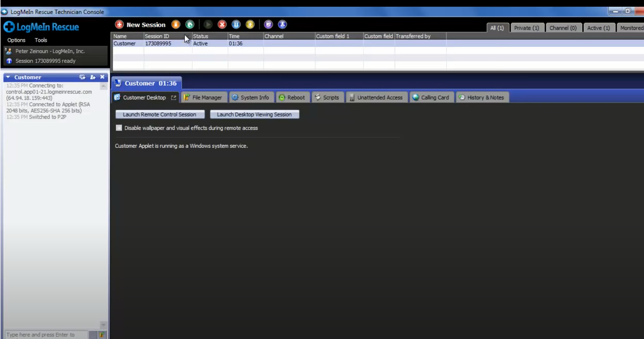Click the purple screen sharing toolbar icon
644x339 pixels.
pos(268,24)
